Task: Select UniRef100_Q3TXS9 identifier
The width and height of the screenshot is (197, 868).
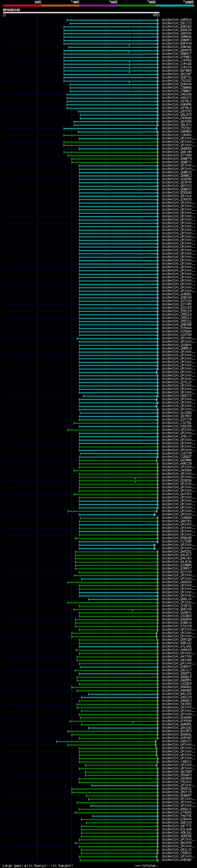Action: [x=177, y=301]
